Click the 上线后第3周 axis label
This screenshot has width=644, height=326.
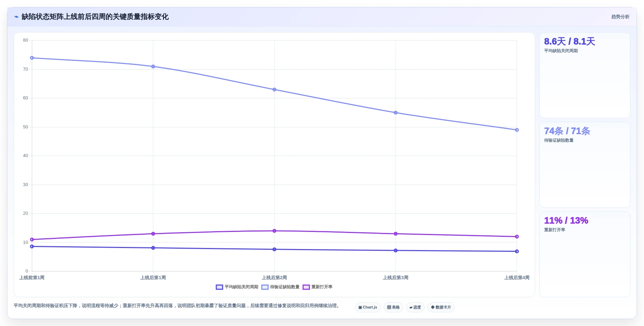click(395, 278)
